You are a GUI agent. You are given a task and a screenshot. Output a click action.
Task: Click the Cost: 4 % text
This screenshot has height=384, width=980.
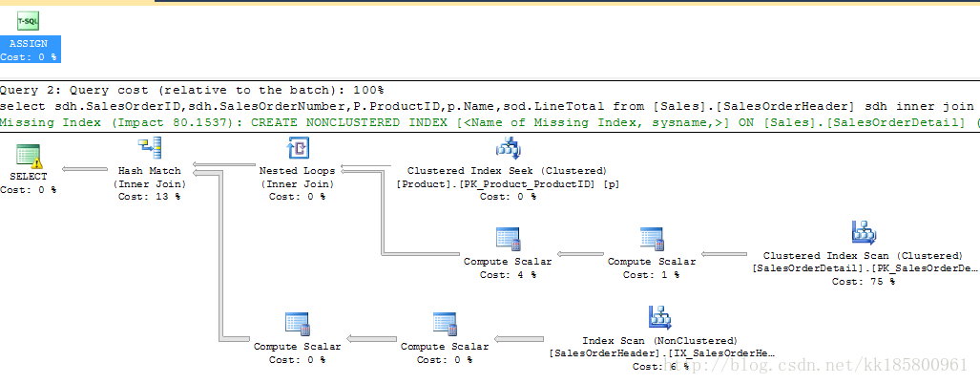pos(508,274)
